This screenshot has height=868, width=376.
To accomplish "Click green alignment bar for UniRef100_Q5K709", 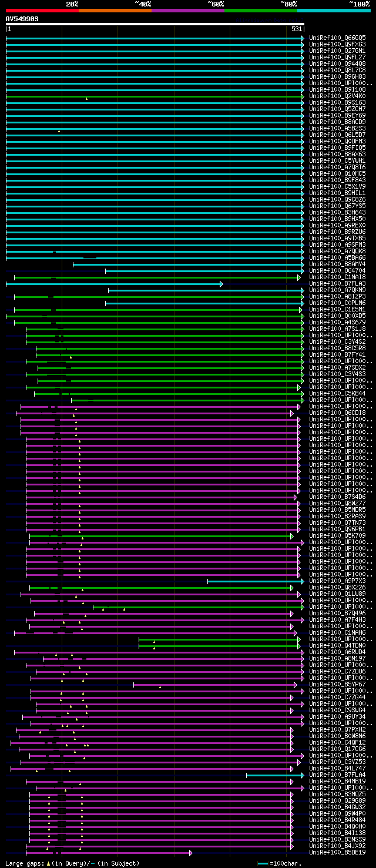I will pyautogui.click(x=162, y=535).
